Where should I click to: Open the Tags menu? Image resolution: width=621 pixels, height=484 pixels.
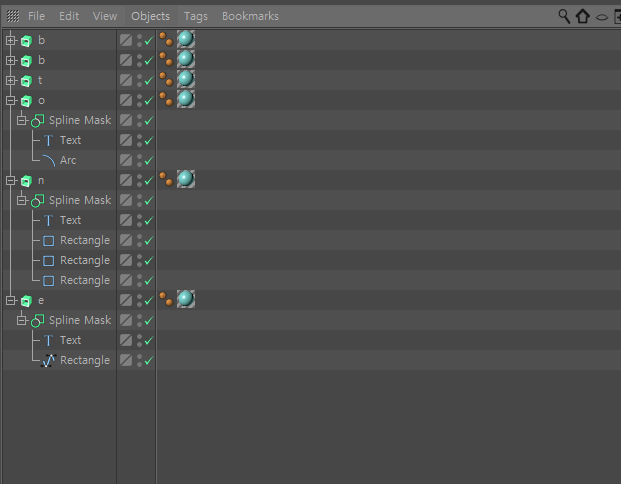click(196, 16)
